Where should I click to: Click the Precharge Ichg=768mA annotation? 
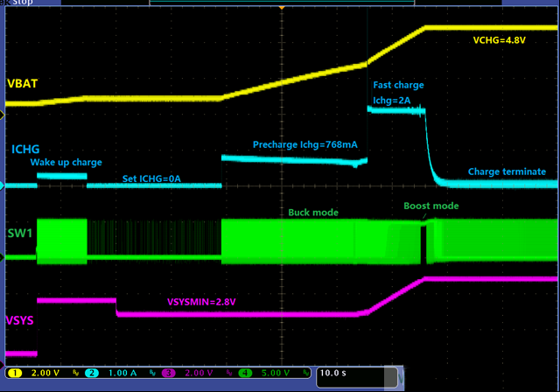(x=305, y=144)
